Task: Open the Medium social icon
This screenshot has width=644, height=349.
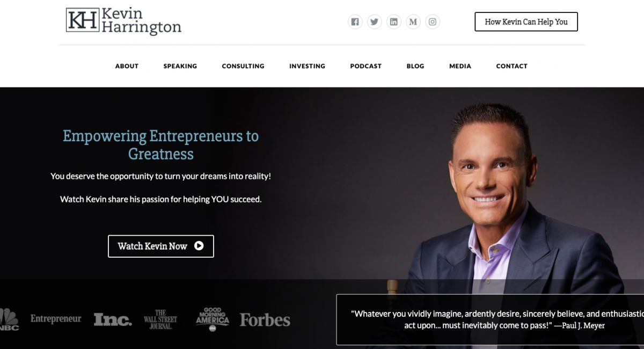Action: (413, 22)
